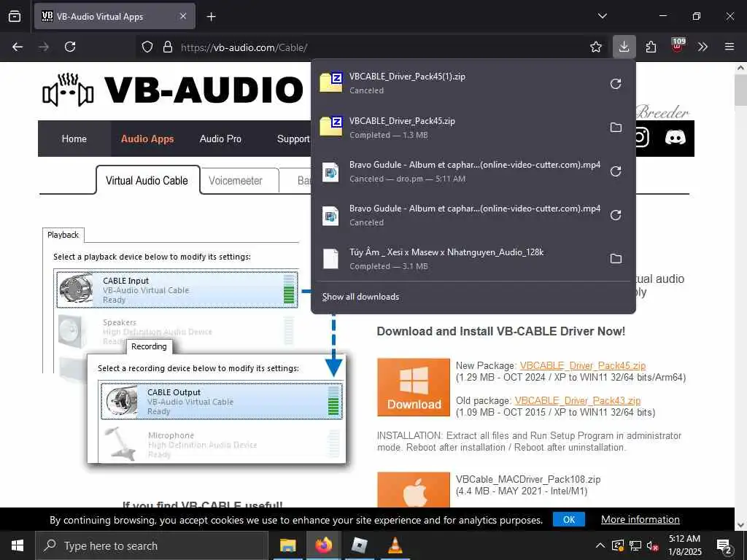
Task: Open VLC media player from the taskbar
Action: 395,545
